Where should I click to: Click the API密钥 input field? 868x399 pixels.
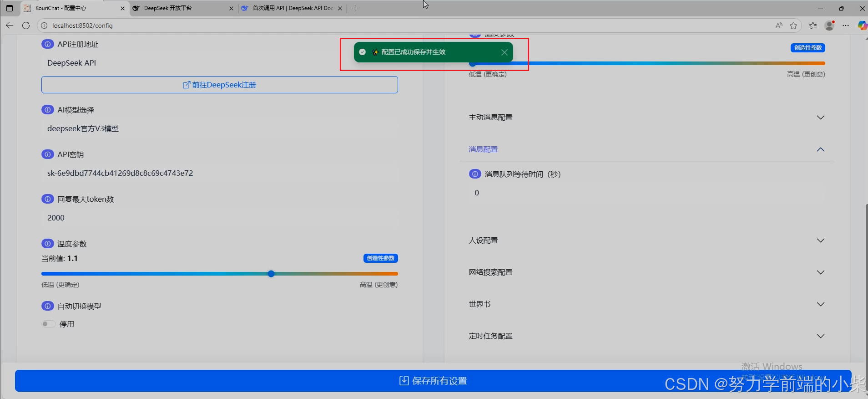point(220,173)
